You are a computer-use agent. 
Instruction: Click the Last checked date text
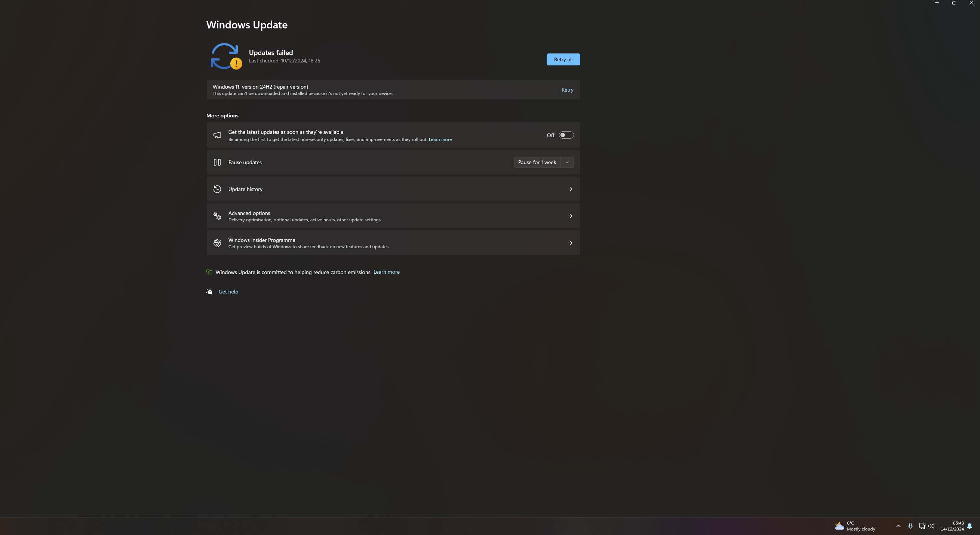(285, 61)
